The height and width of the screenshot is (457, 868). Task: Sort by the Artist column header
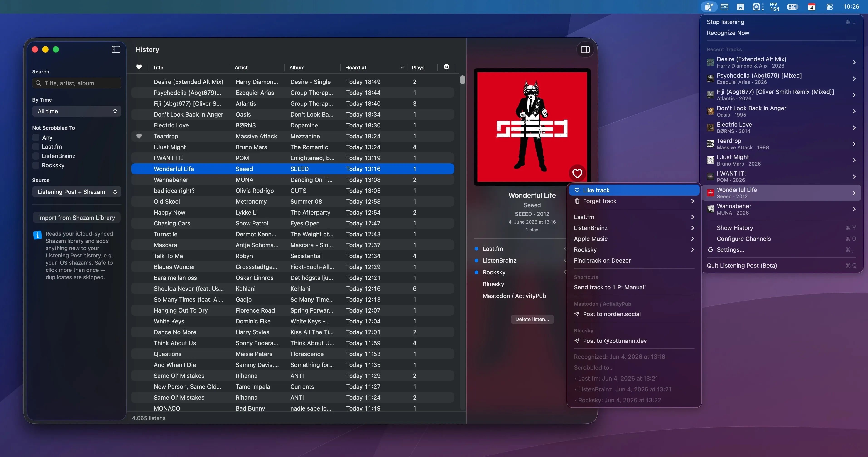point(257,67)
